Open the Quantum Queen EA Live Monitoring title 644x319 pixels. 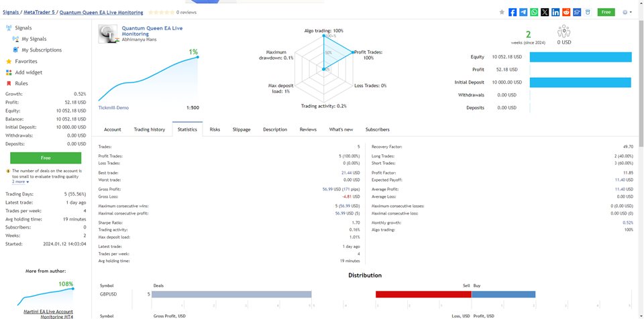pyautogui.click(x=152, y=31)
